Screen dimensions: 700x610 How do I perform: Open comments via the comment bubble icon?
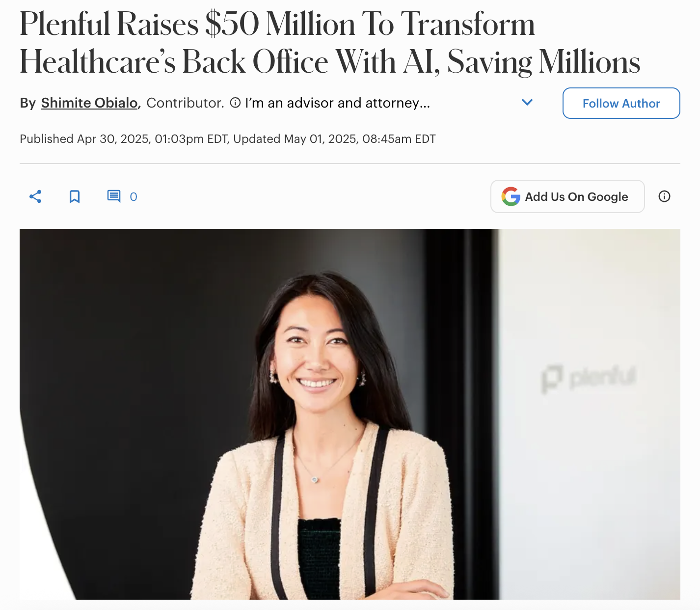[x=114, y=196]
